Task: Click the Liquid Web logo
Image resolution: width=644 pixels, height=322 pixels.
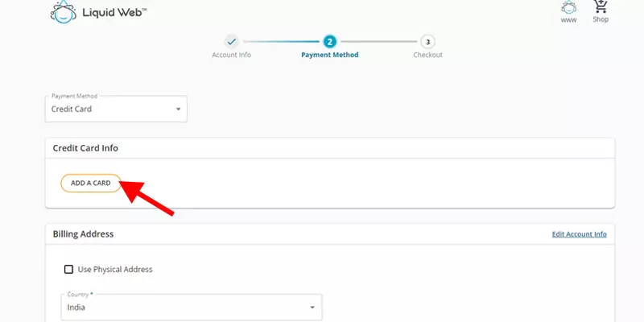Action: (x=98, y=11)
